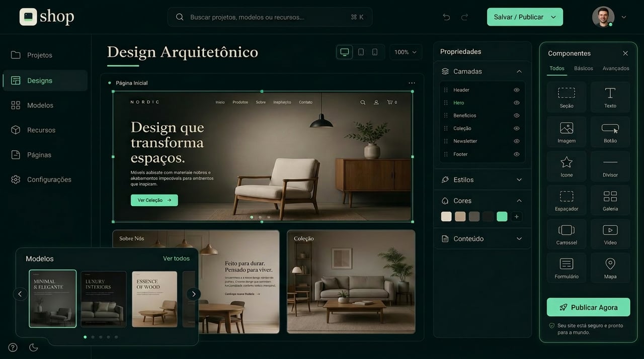644x359 pixels.
Task: Redo the last action
Action: pos(464,17)
